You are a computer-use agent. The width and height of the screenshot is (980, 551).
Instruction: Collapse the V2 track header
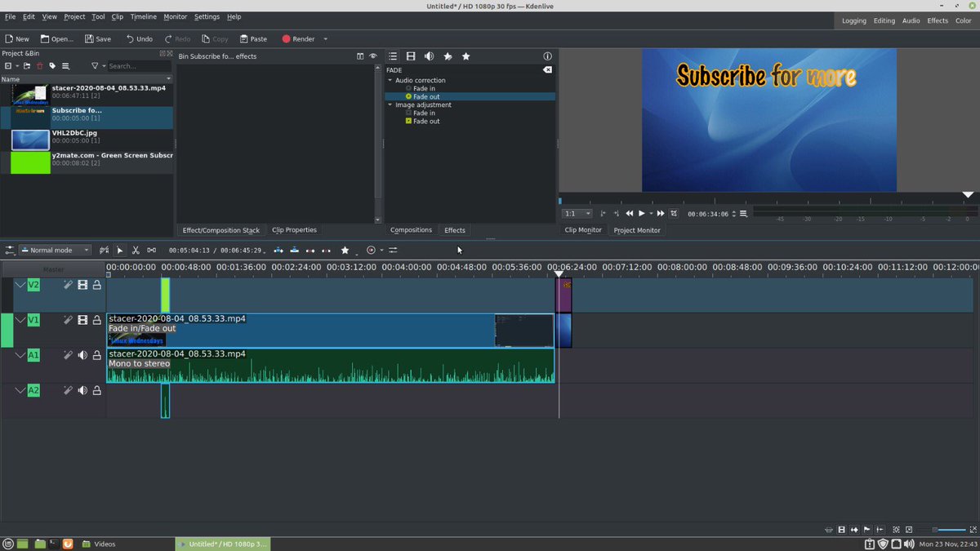(x=20, y=285)
